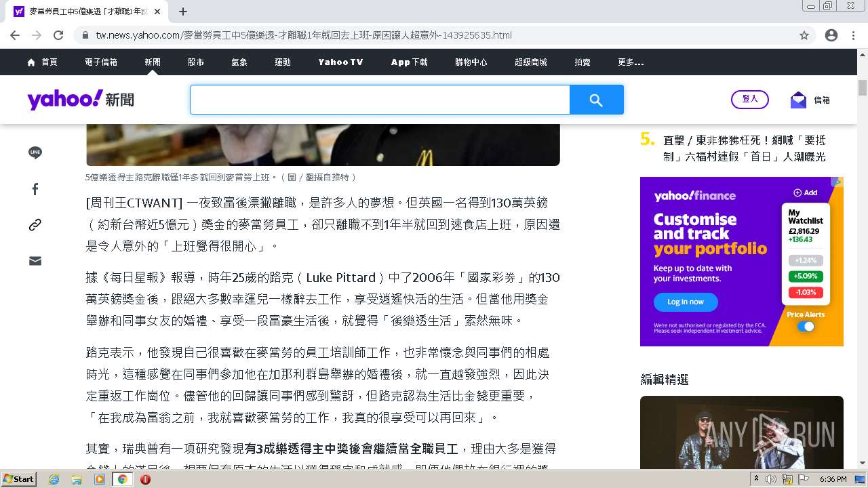Click the taskbar clock 6:36 PM
868x488 pixels.
pyautogui.click(x=833, y=479)
